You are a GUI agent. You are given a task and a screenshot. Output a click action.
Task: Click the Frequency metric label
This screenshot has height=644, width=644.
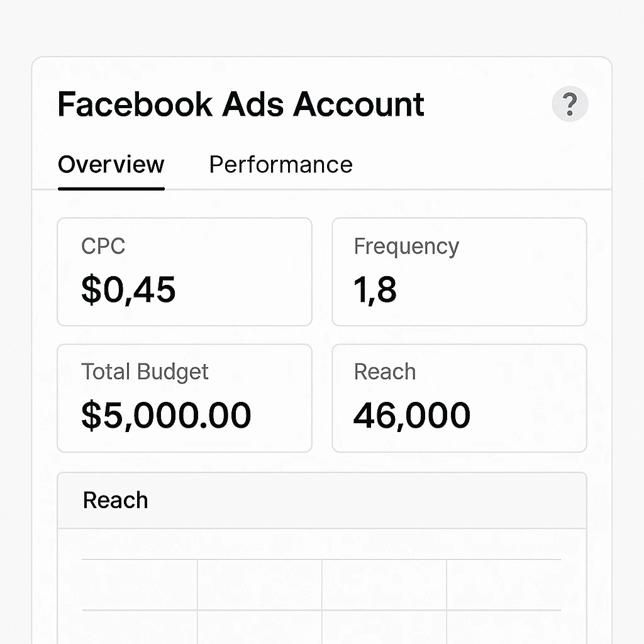(406, 246)
